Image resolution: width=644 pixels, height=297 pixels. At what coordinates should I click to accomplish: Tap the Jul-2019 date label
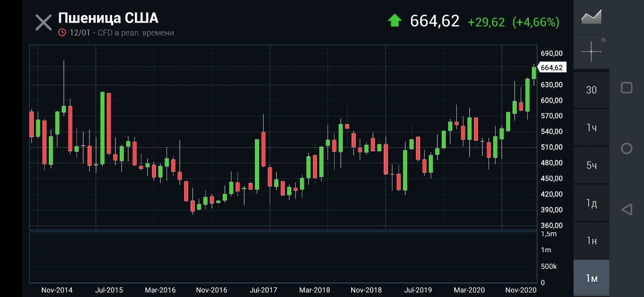(418, 290)
